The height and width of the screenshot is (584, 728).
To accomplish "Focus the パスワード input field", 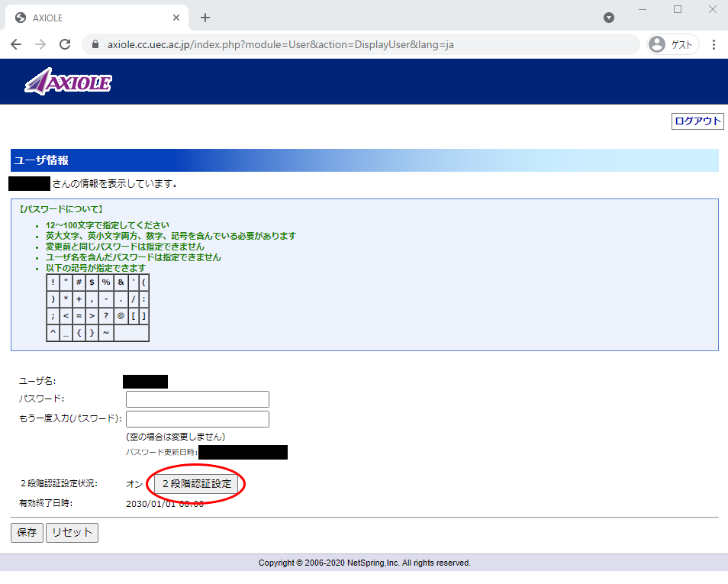I will [197, 399].
